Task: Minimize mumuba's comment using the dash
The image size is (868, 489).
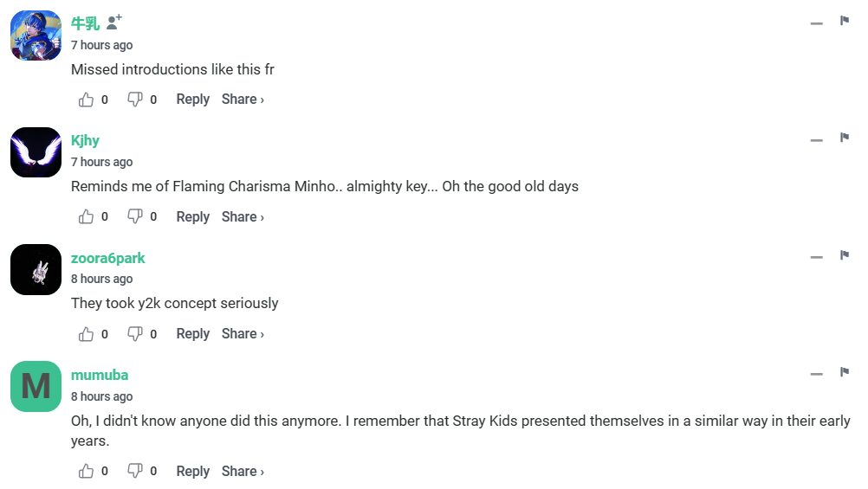Action: [x=816, y=375]
